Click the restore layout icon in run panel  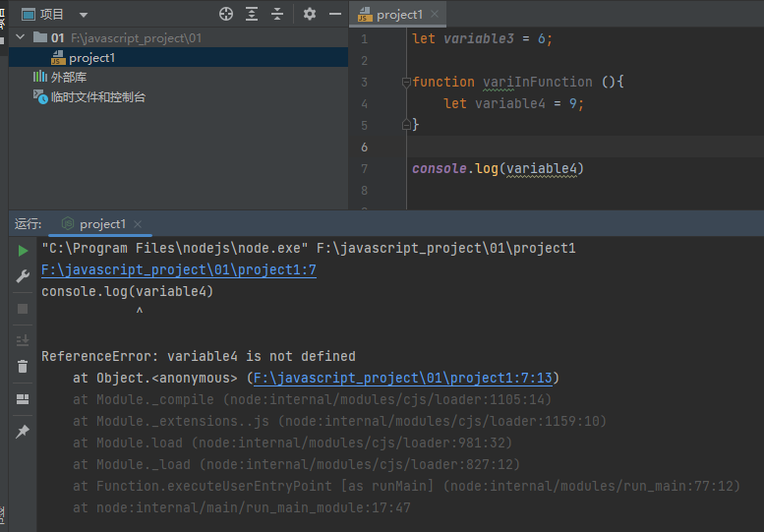[x=23, y=399]
